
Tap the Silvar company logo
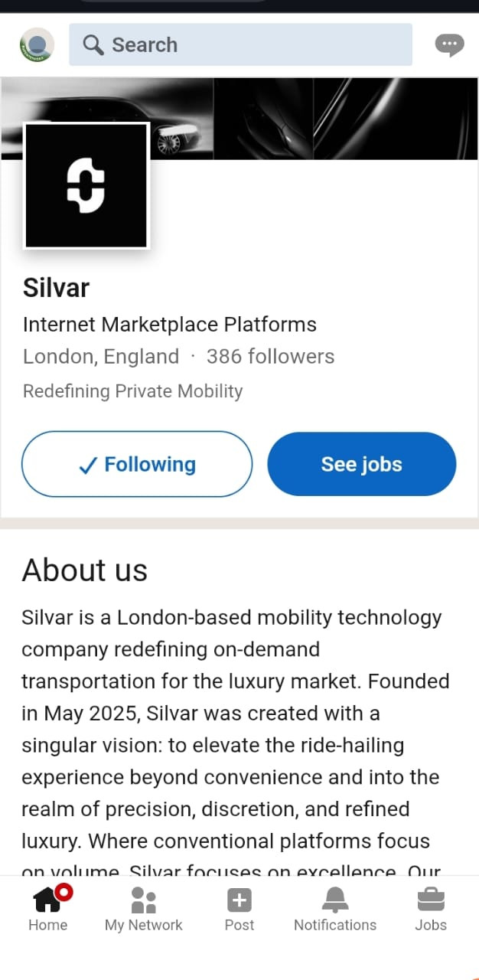pyautogui.click(x=86, y=186)
